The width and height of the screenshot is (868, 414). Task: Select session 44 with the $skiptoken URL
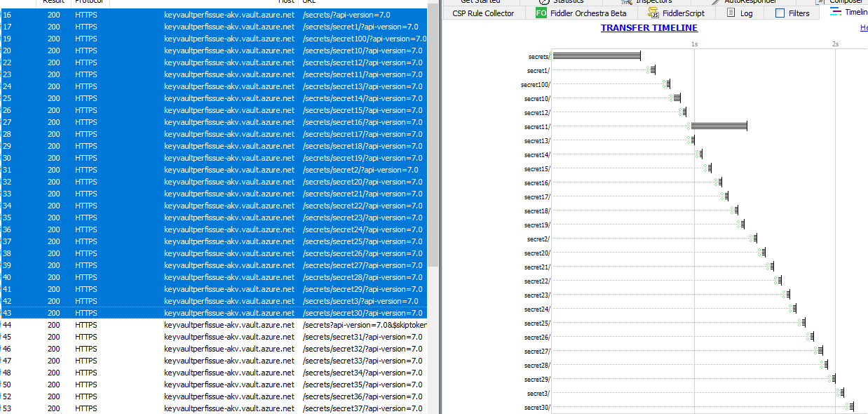(213, 325)
